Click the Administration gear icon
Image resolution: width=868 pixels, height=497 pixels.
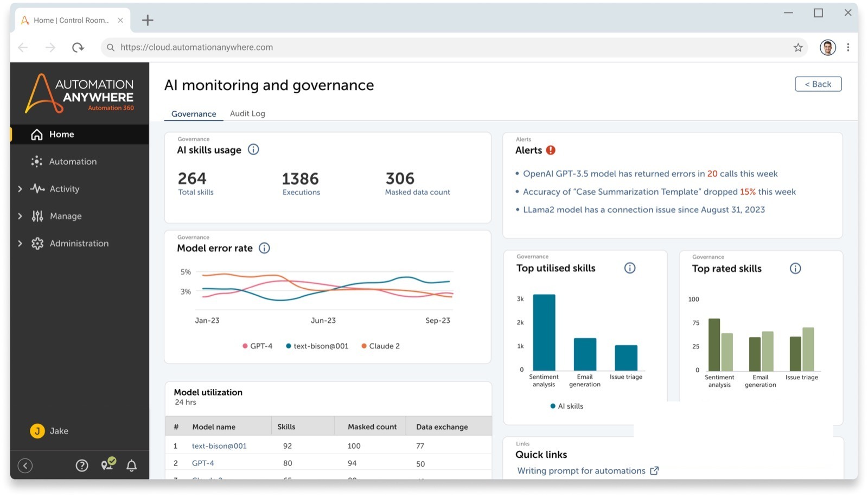click(x=37, y=244)
